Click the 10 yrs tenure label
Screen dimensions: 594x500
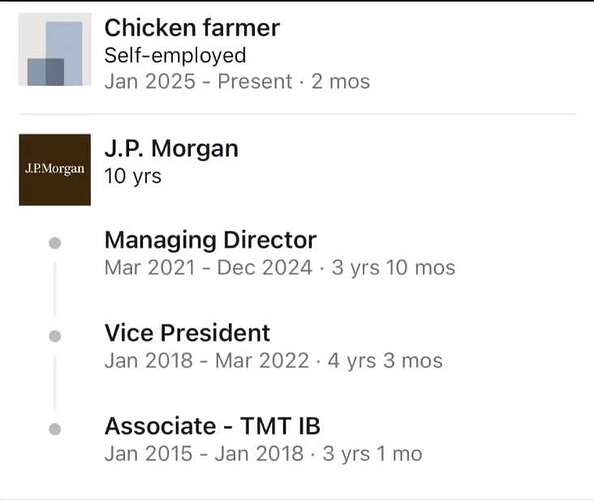pyautogui.click(x=133, y=177)
